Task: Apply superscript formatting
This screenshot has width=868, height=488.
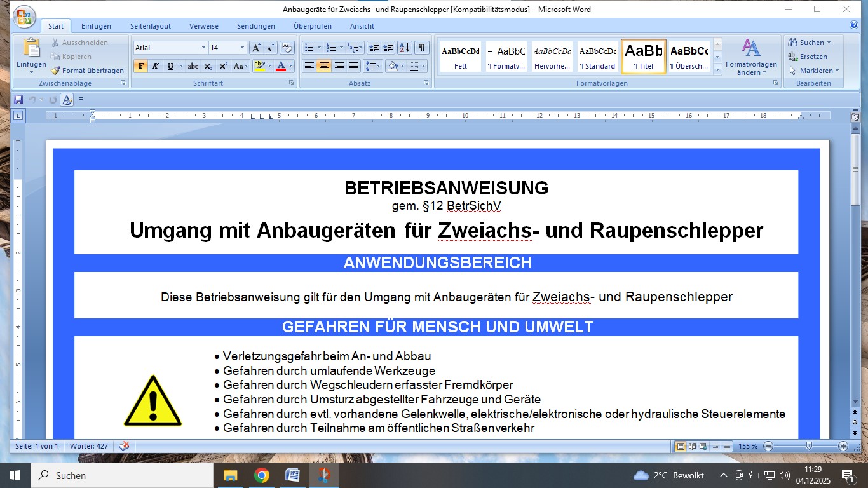Action: tap(223, 66)
